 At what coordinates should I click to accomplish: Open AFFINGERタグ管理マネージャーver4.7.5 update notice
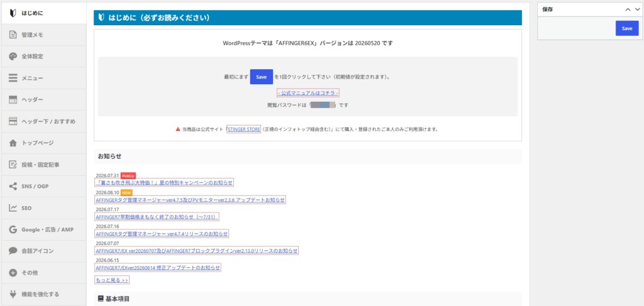coord(190,200)
